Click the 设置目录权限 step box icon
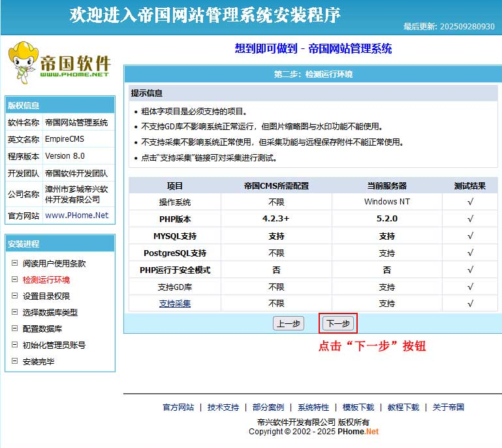Screen dimensions: 502x448 (15, 296)
